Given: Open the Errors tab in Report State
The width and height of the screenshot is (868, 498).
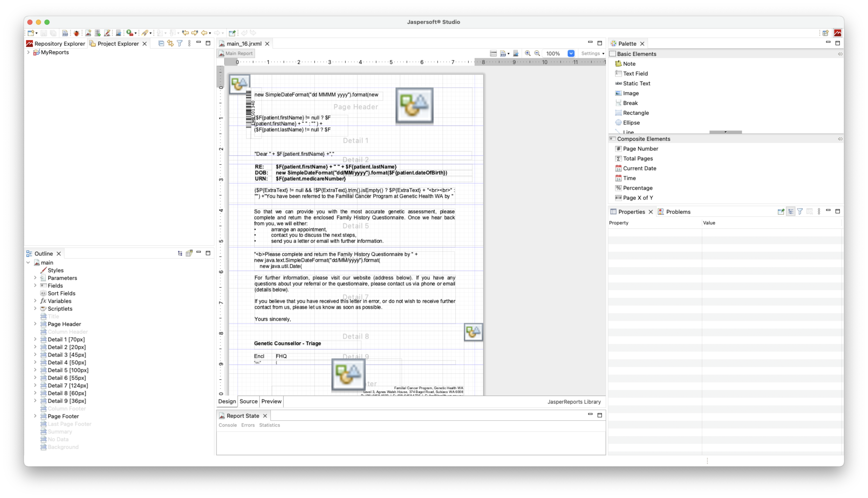Looking at the screenshot, I should click(248, 425).
